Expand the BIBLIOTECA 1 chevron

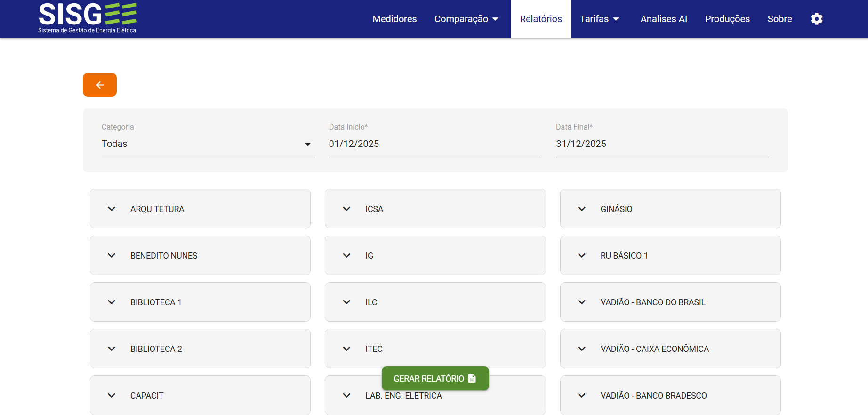112,302
